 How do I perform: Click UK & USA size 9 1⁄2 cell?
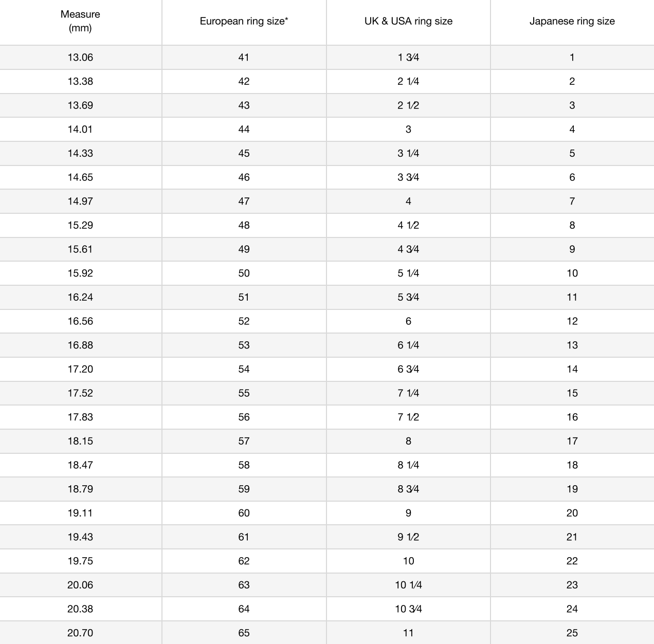click(408, 537)
